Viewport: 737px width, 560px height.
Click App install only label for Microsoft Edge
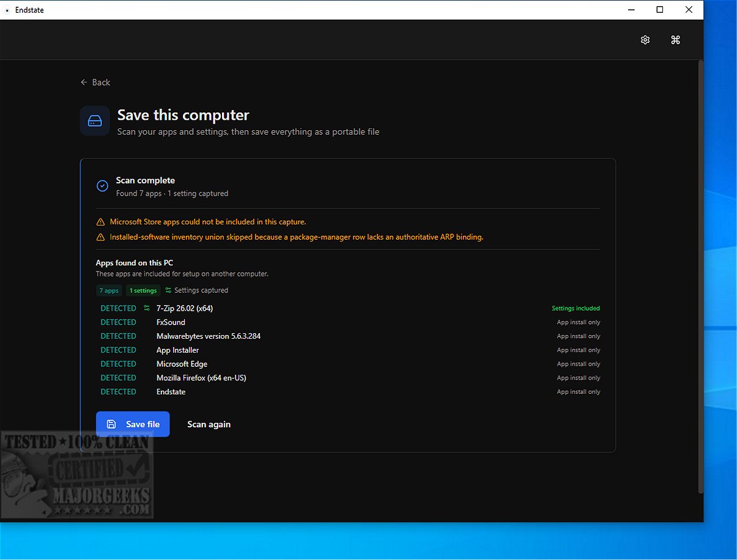(579, 364)
